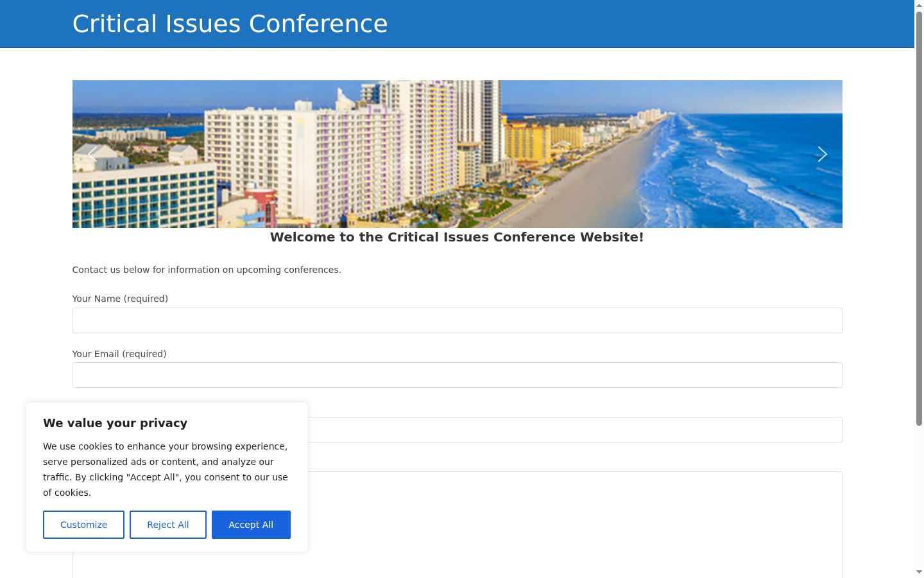Click the scrollbar down arrow
924x578 pixels.
coord(919,572)
